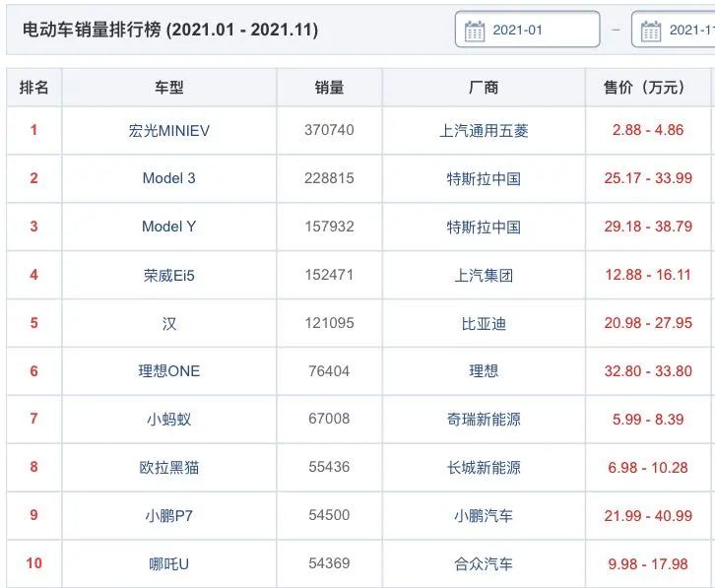Select sales figure 121095
This screenshot has height=588, width=715.
[329, 323]
